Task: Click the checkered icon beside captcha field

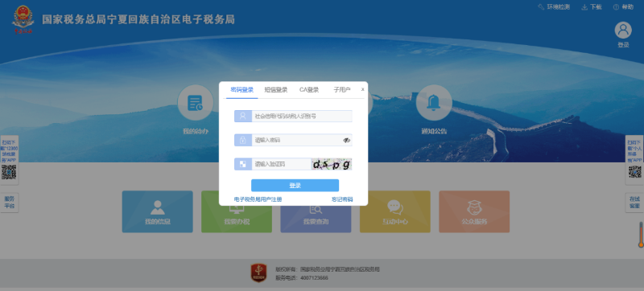Action: pyautogui.click(x=243, y=164)
